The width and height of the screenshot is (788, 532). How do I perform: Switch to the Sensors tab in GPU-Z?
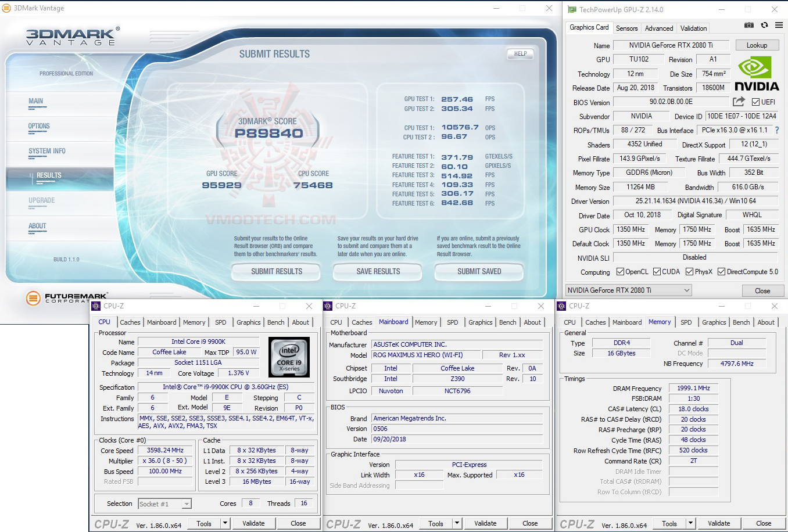coord(626,28)
